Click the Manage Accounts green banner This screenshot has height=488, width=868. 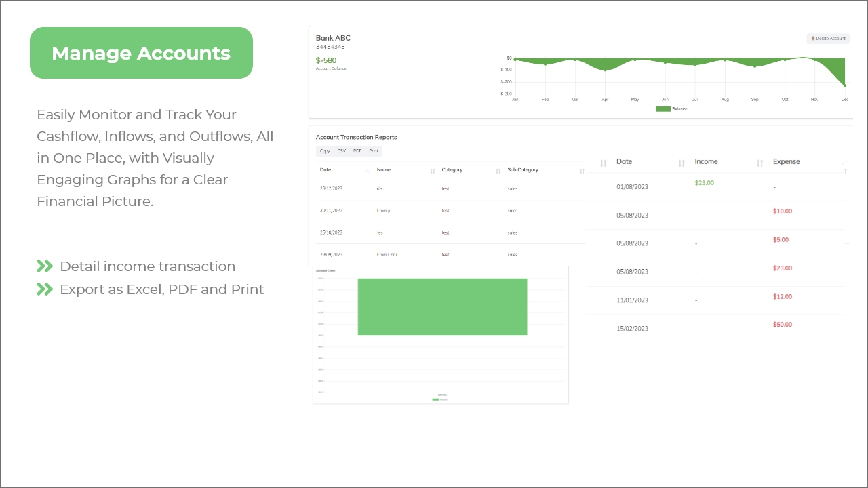click(x=141, y=53)
